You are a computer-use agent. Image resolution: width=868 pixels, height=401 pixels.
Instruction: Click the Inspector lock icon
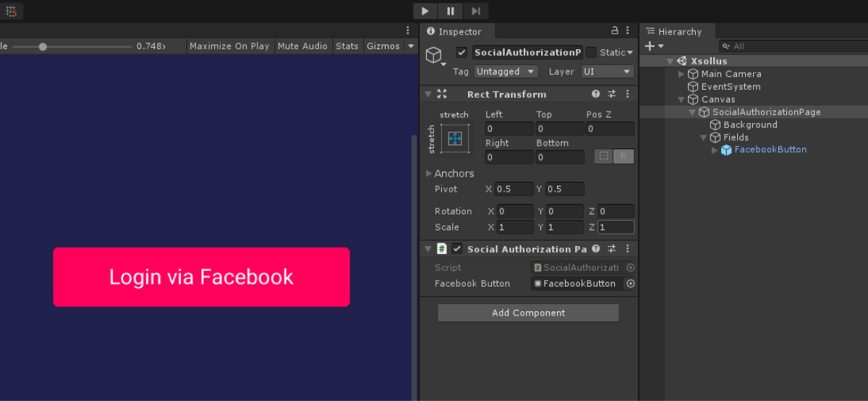click(615, 31)
